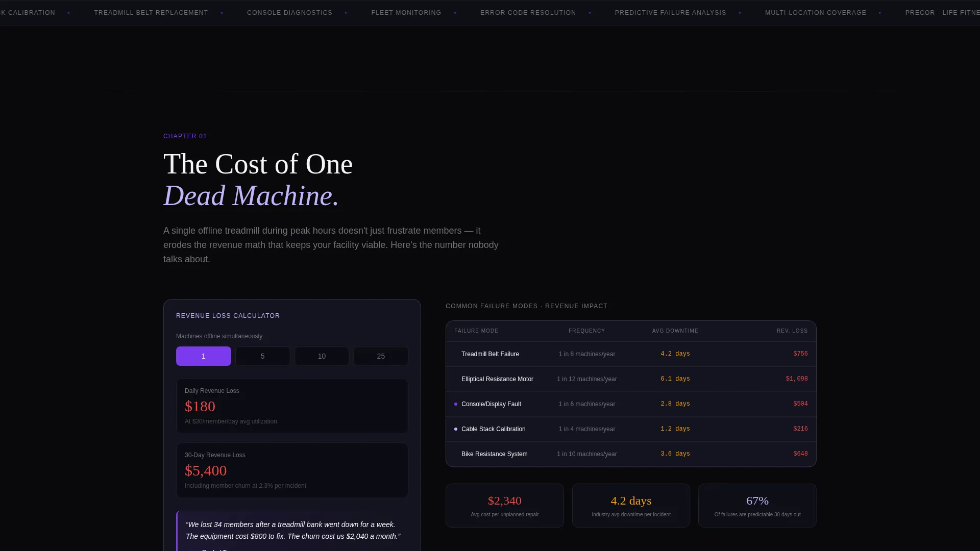
Task: Click the $756 revenue loss value
Action: click(x=800, y=354)
